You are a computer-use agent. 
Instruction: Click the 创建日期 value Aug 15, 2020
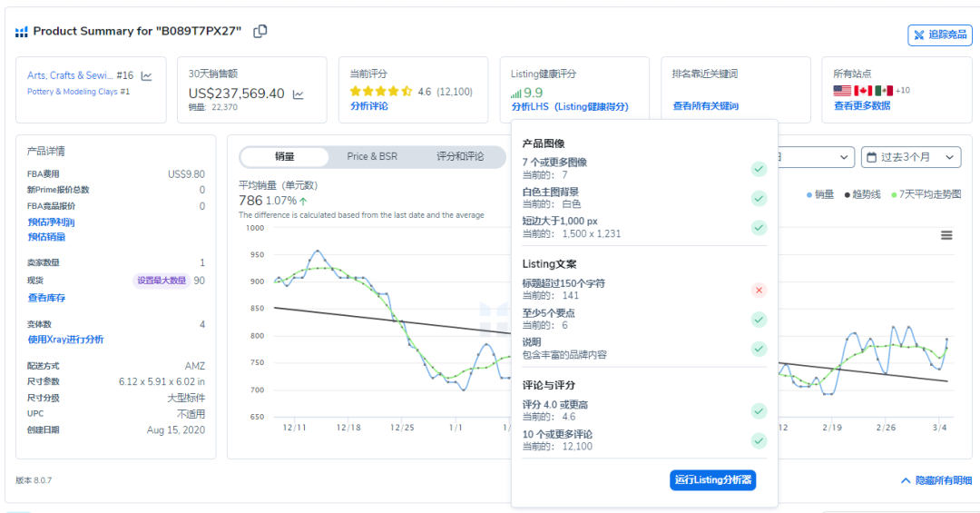tap(176, 430)
